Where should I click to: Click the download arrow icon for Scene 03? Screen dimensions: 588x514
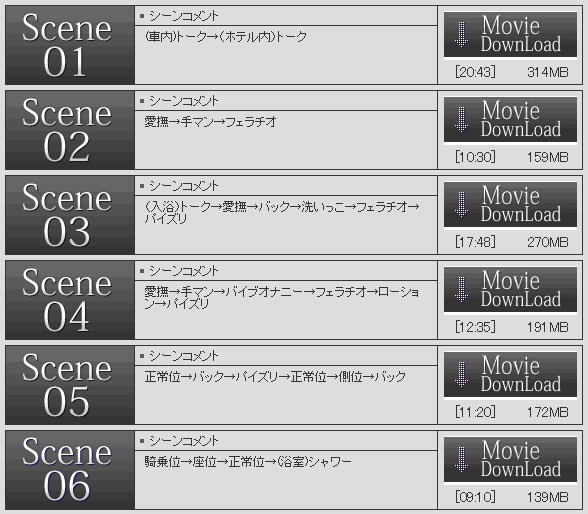tap(461, 204)
